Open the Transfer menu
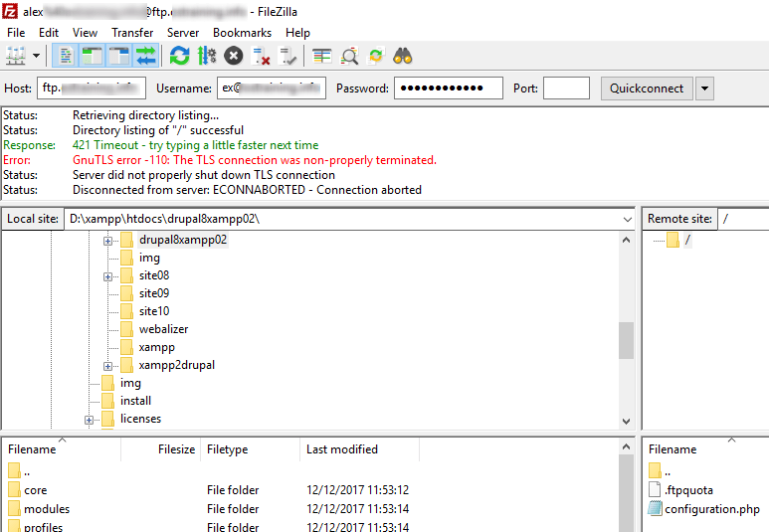The height and width of the screenshot is (532, 769). [132, 33]
